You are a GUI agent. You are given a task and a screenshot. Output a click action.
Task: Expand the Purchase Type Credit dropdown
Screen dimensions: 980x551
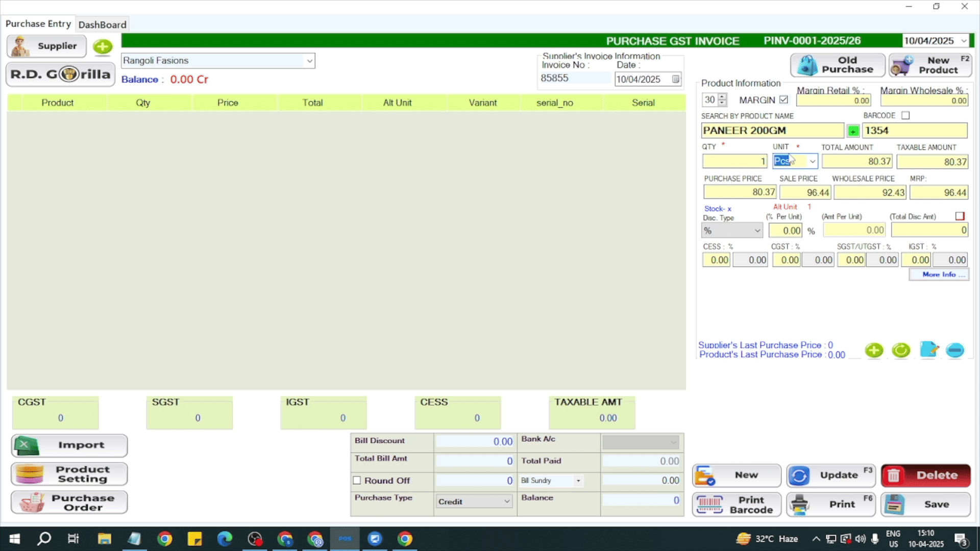click(506, 502)
